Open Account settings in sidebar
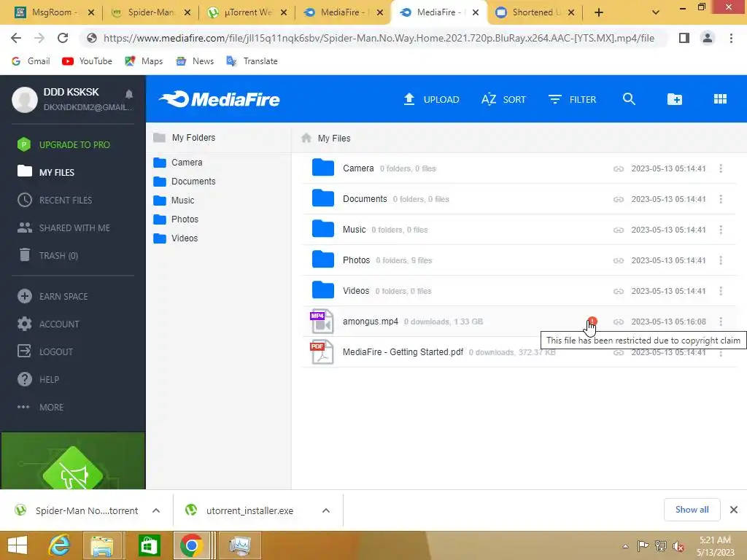Viewport: 747px width, 560px height. 49,324
